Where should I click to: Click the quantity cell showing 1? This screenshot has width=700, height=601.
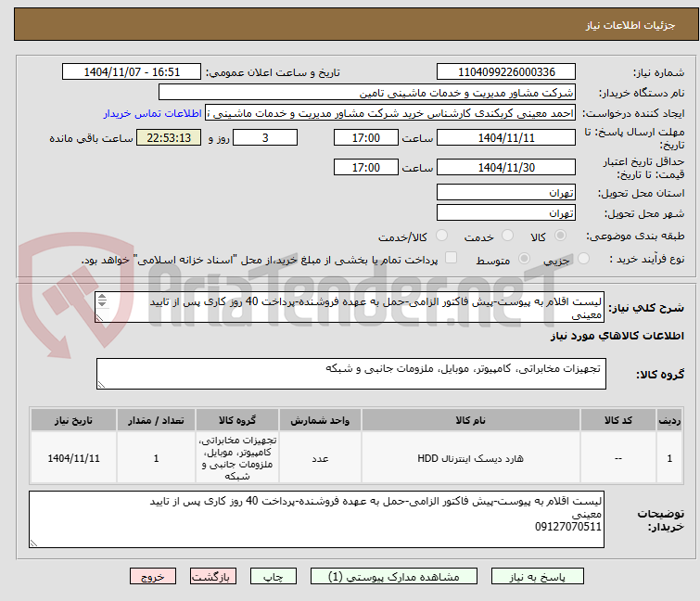(x=157, y=458)
